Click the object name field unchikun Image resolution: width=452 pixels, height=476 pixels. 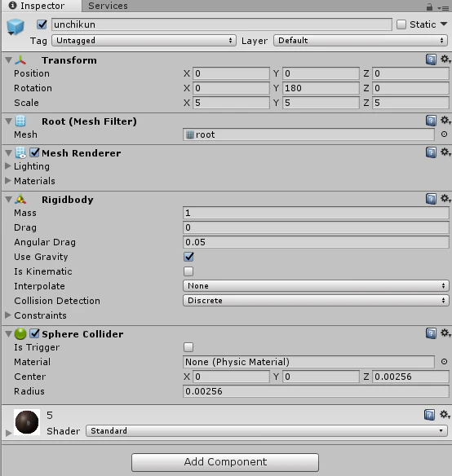[x=222, y=24]
